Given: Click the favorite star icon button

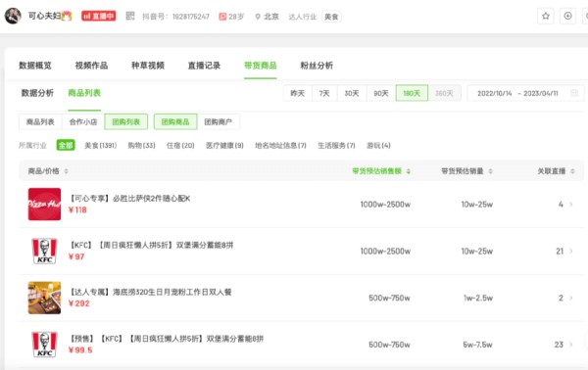Looking at the screenshot, I should tap(545, 16).
